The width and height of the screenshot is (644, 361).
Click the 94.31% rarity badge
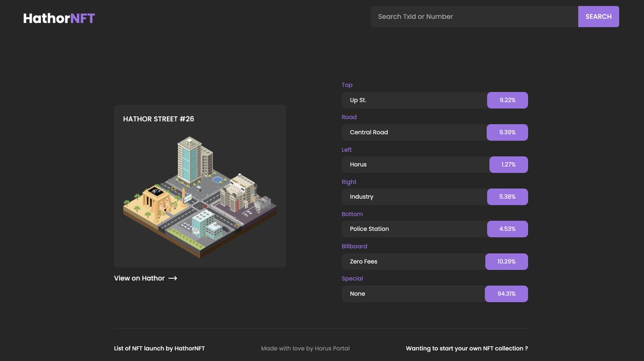tap(506, 294)
